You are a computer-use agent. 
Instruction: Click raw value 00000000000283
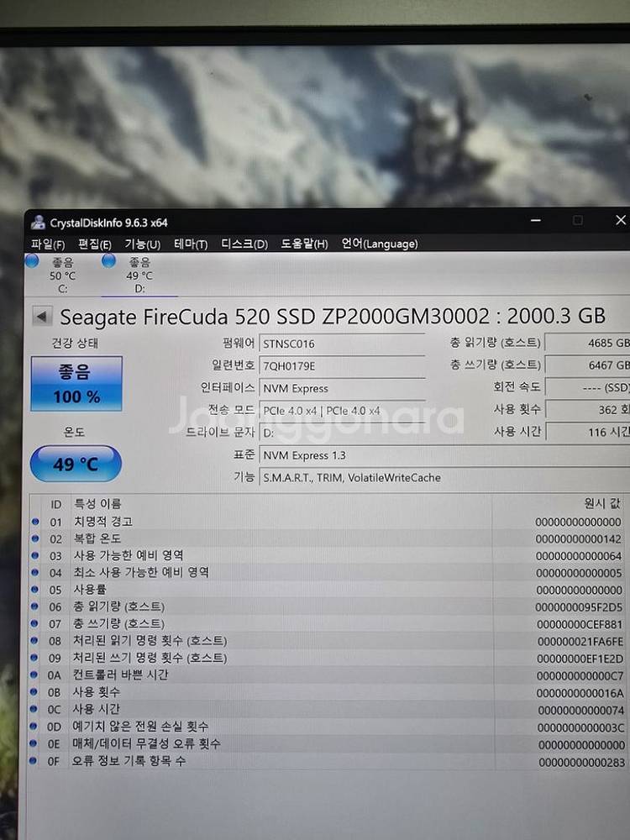(582, 763)
